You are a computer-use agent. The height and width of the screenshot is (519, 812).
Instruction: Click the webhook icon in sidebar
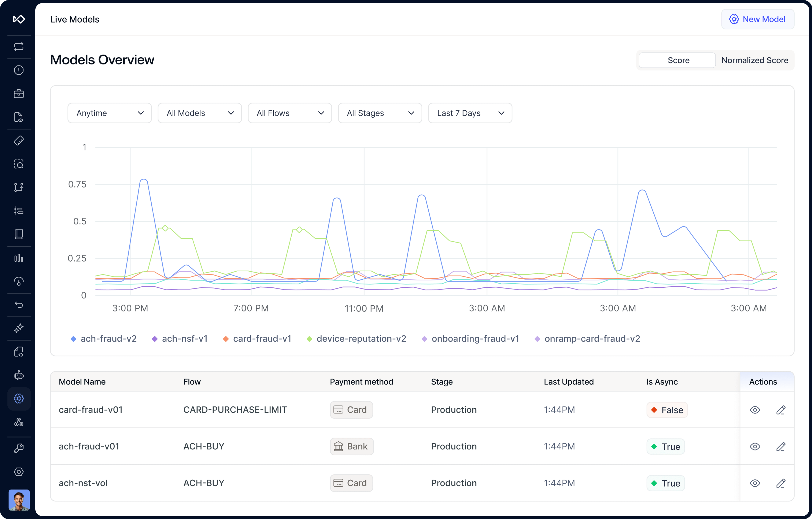coord(19,422)
